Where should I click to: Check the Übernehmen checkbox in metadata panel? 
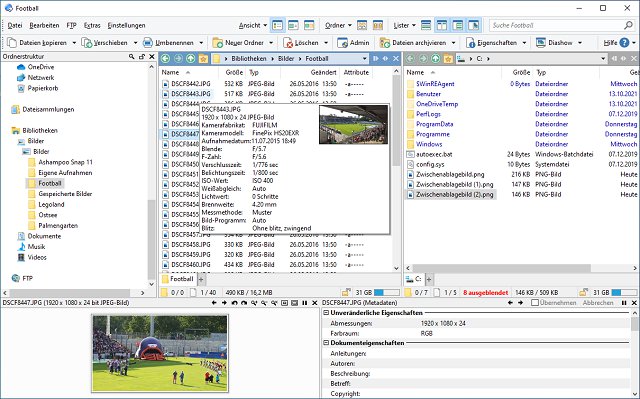tap(535, 303)
